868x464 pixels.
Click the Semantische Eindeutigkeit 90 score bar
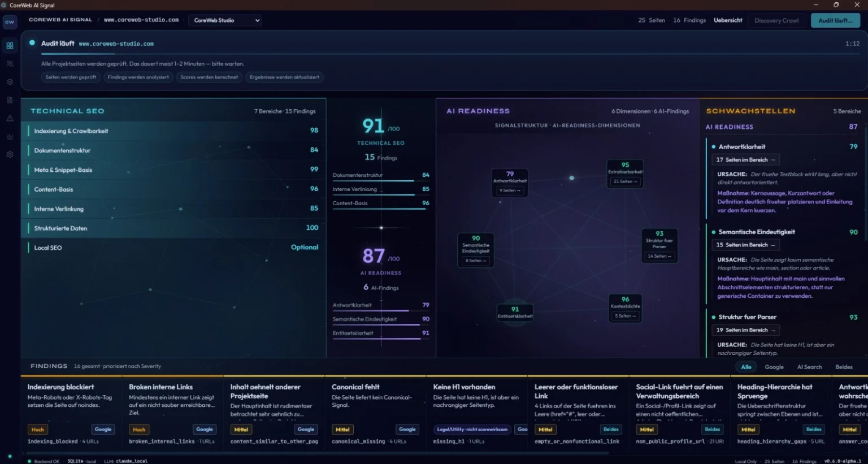(x=381, y=320)
